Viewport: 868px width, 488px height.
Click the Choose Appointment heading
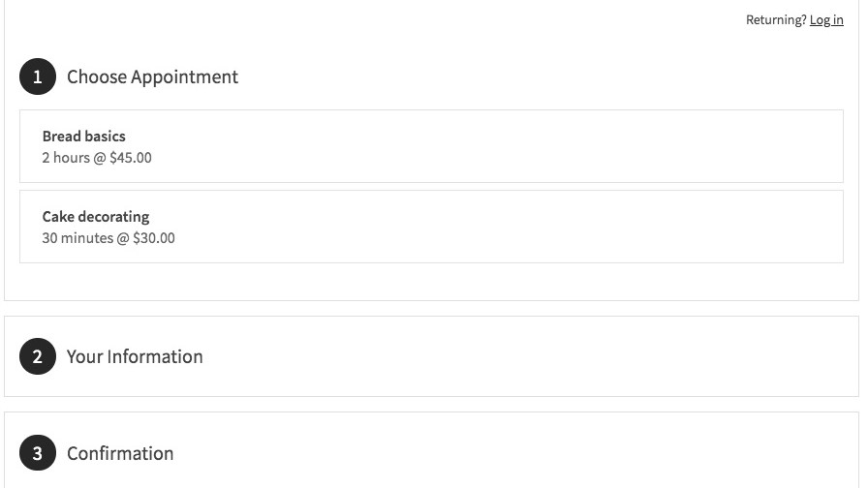(x=152, y=77)
